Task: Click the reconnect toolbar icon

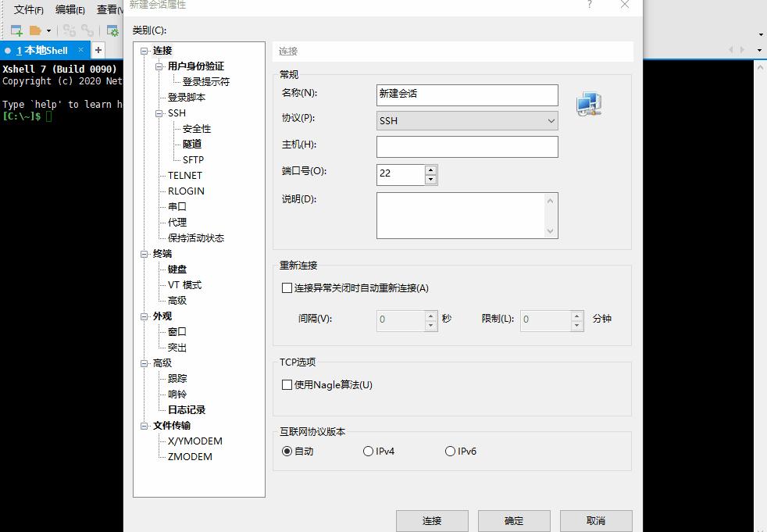Action: pos(87,30)
